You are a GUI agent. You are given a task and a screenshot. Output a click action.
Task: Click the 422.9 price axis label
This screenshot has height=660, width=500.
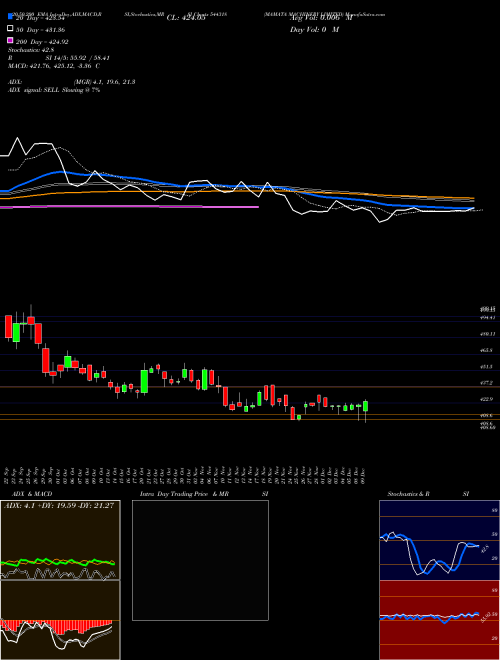tap(486, 399)
